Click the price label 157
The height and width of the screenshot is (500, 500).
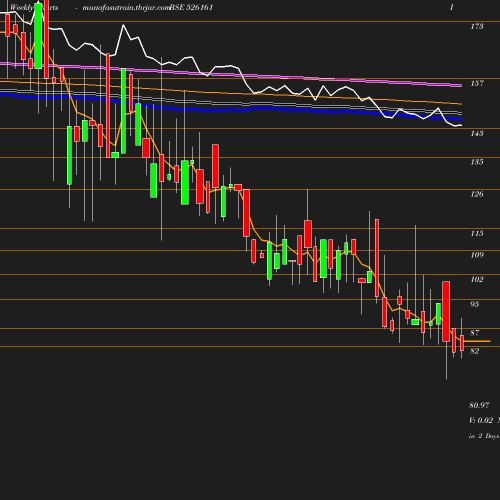tap(477, 83)
